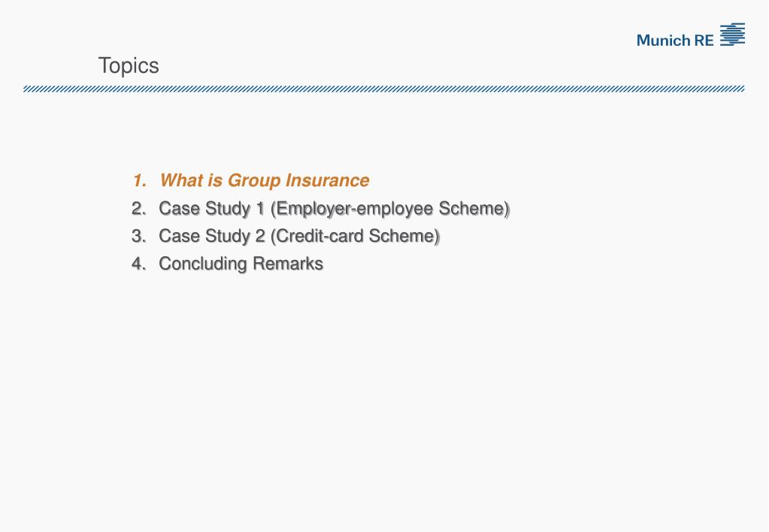Select the word What in first topic

tap(181, 180)
